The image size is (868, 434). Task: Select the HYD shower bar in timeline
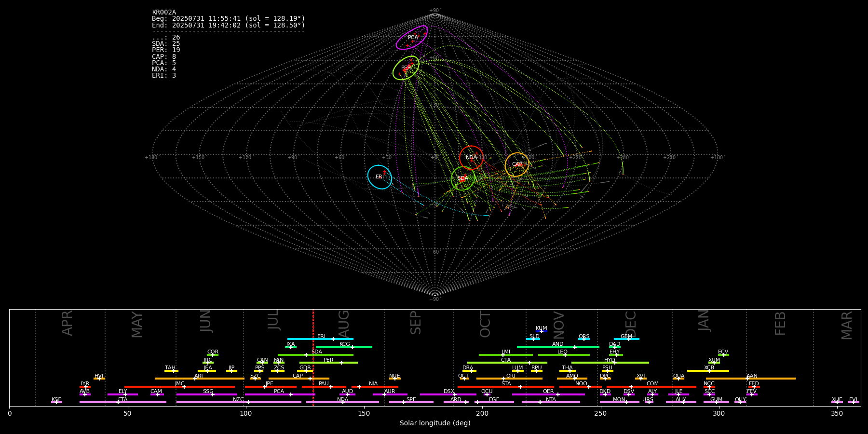610,363
